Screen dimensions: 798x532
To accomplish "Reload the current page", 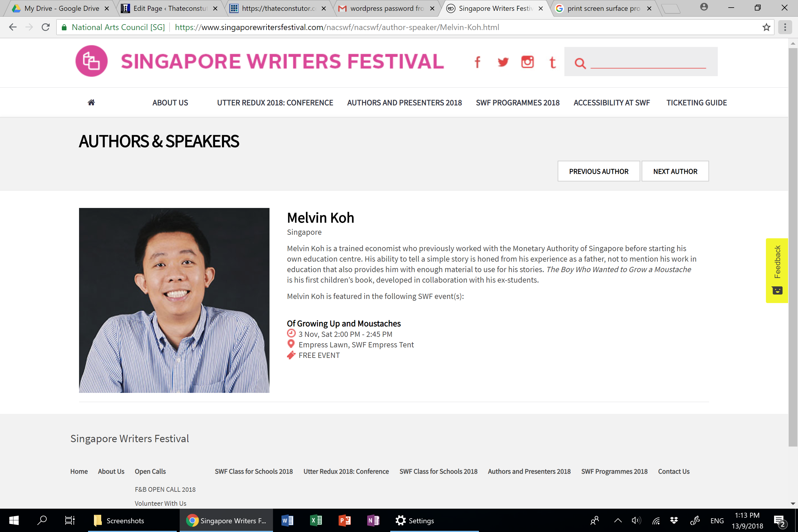I will [45, 27].
